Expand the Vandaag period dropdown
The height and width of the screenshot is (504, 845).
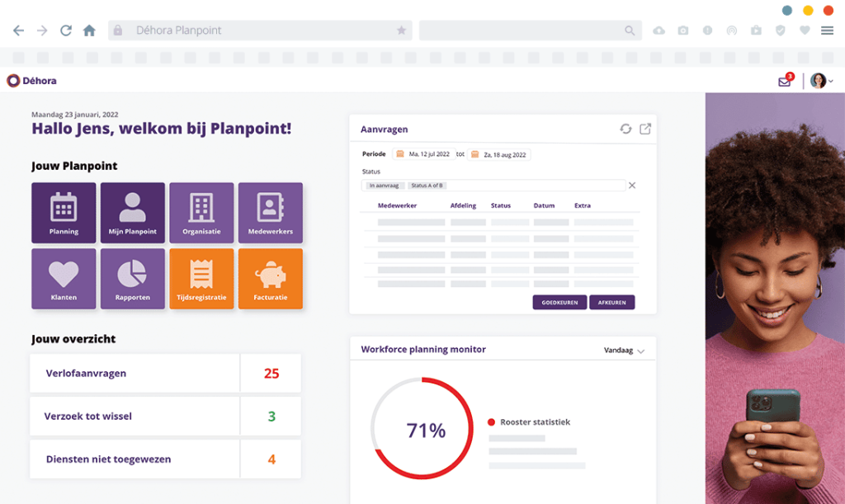[x=625, y=351]
